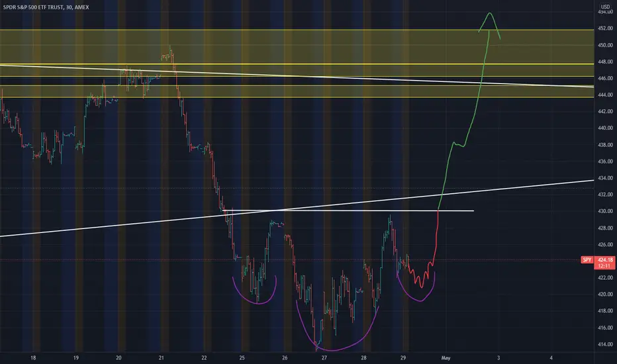Select the 428.00 price axis label
Image resolution: width=617 pixels, height=364 pixels.
605,228
